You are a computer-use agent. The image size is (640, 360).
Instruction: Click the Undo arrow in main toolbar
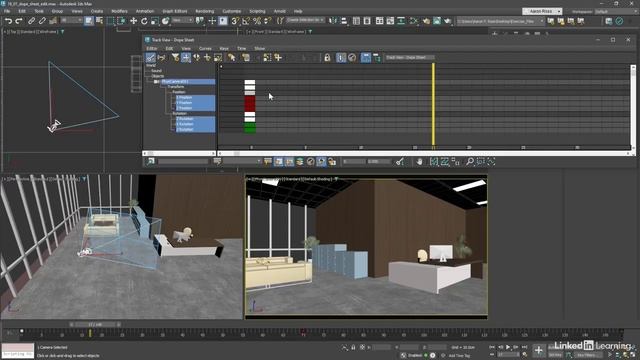point(8,21)
